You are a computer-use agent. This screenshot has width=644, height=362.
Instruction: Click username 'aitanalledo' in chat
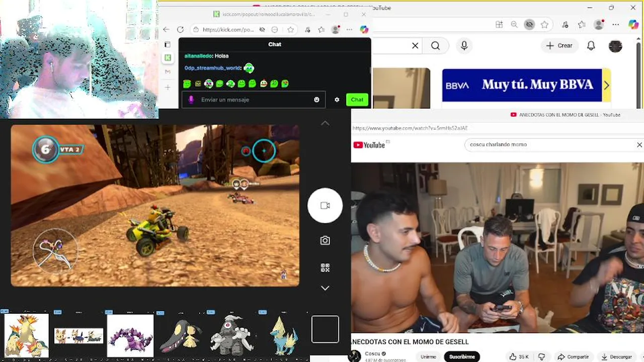(199, 56)
